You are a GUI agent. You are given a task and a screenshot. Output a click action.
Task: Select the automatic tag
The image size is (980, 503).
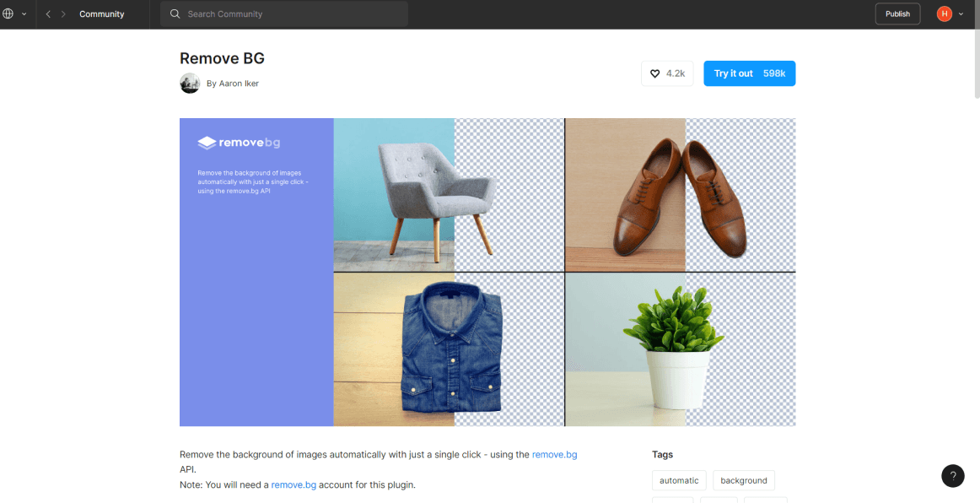click(x=679, y=480)
